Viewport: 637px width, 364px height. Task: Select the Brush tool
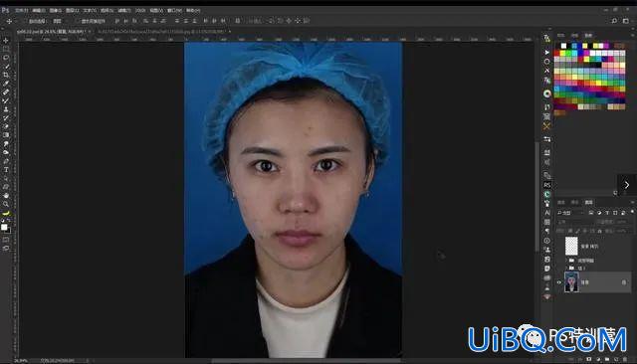(x=6, y=100)
